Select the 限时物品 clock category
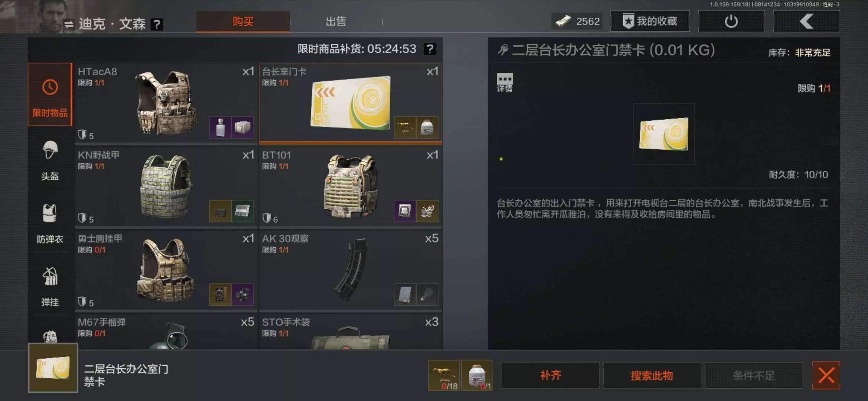868x401 pixels. click(50, 95)
